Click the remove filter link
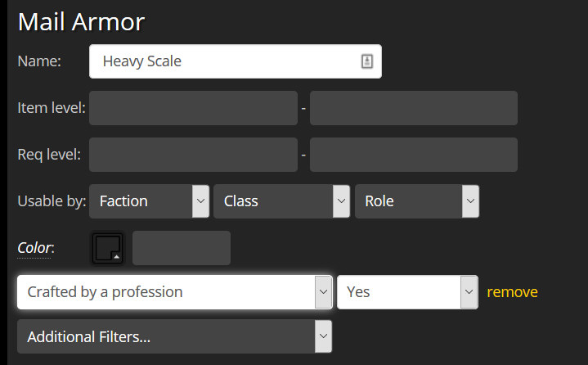The height and width of the screenshot is (365, 588). pyautogui.click(x=512, y=292)
